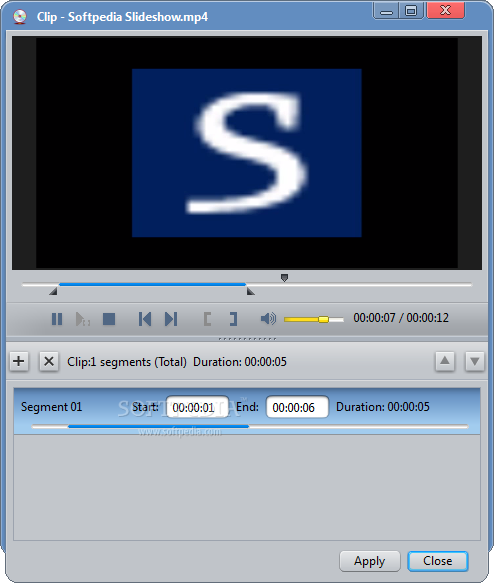
Task: Click the Start time field 00:00:01
Action: pos(197,407)
